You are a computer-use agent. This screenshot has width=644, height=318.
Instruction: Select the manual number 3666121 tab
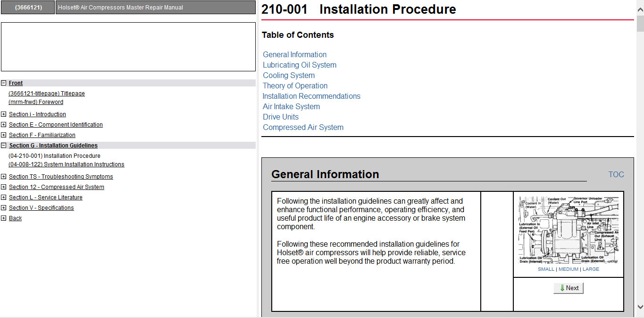click(28, 8)
